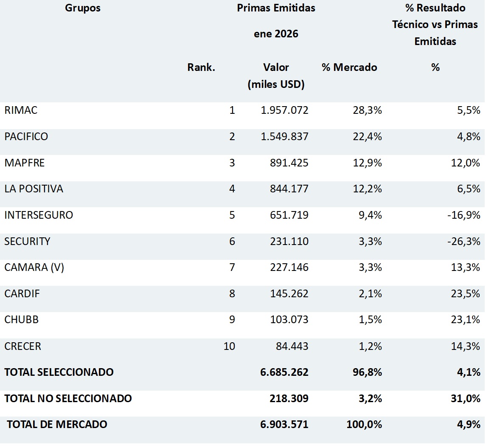Click the SECURITY row label
486x448 pixels.
[27, 242]
